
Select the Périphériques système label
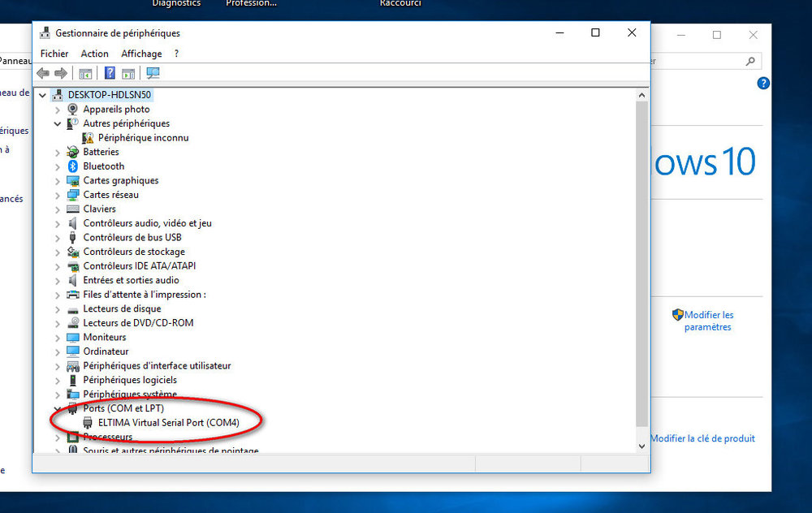[x=130, y=394]
